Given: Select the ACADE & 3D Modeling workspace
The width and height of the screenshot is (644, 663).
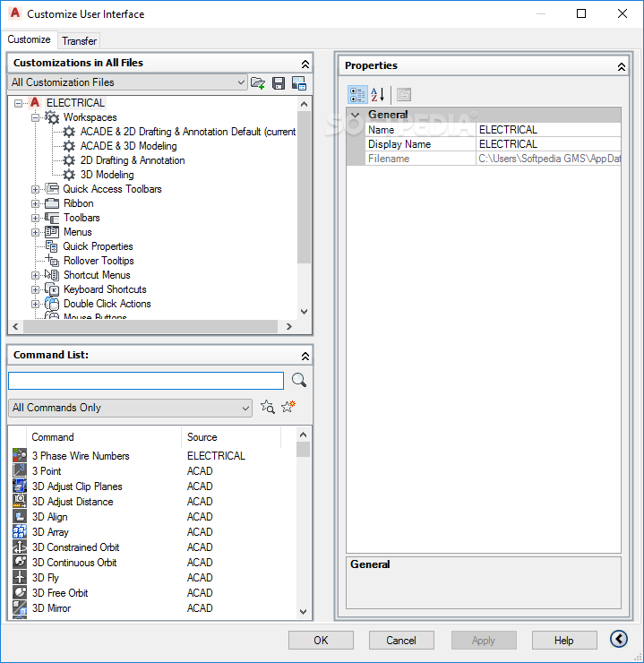Looking at the screenshot, I should click(128, 146).
